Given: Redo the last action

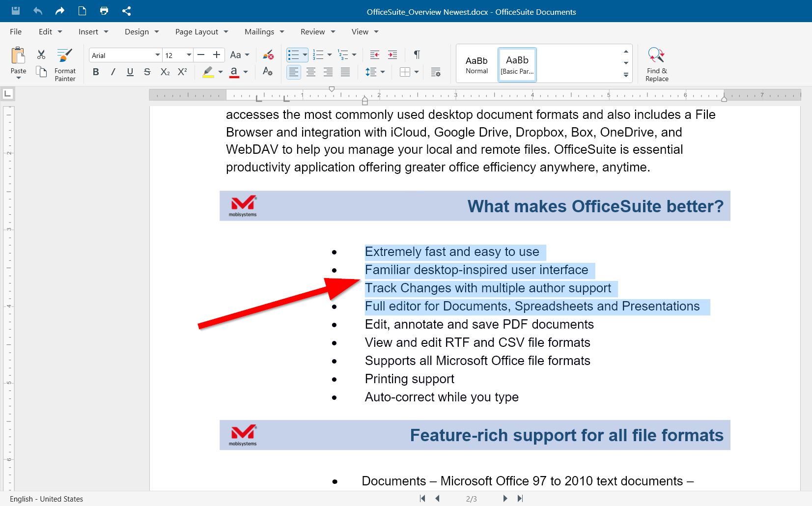Looking at the screenshot, I should pos(60,11).
